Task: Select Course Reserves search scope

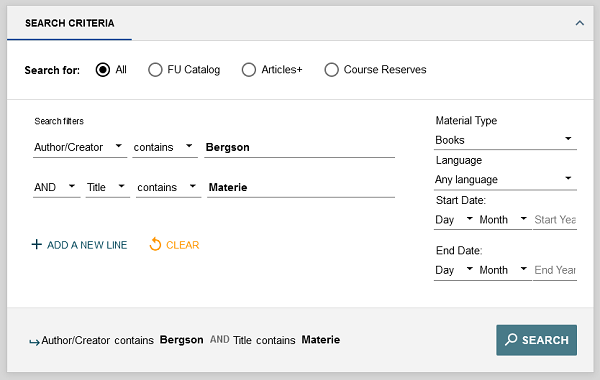Action: click(x=331, y=70)
